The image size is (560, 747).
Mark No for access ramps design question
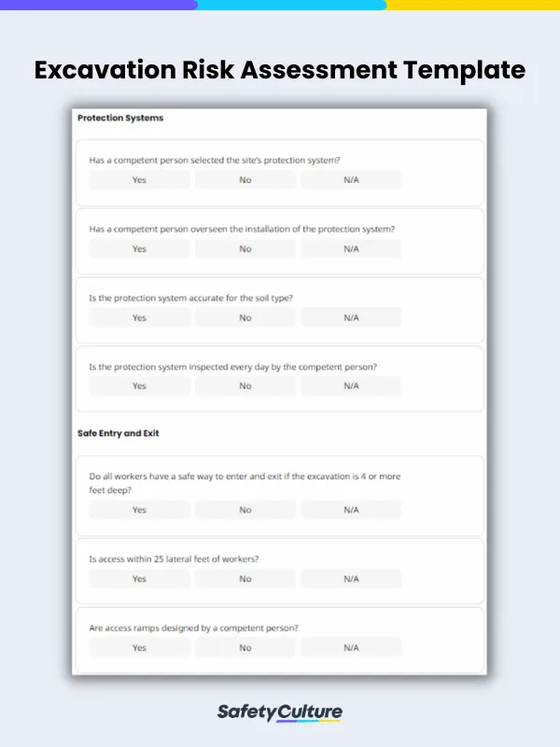click(245, 648)
